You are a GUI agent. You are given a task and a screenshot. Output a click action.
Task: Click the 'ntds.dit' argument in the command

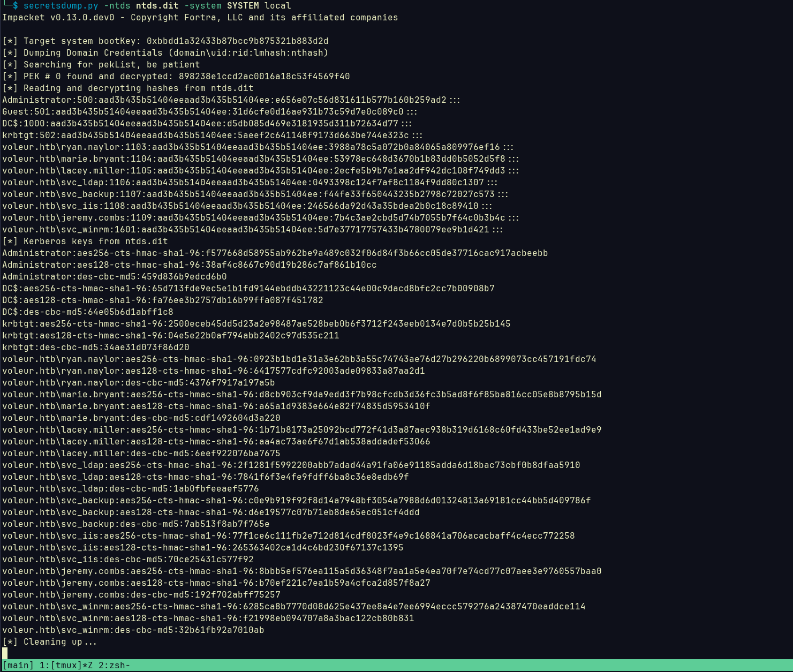click(157, 6)
